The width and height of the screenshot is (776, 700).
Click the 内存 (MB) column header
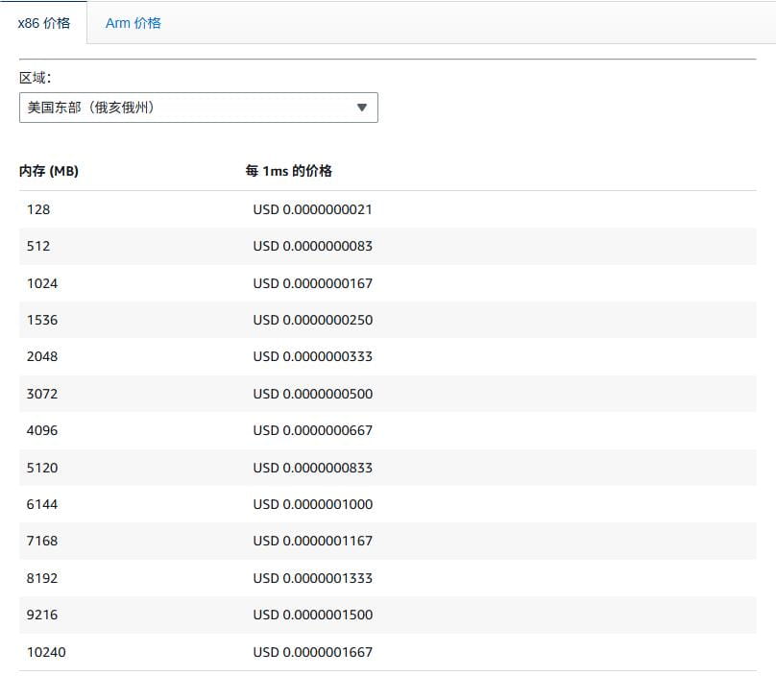coord(48,171)
